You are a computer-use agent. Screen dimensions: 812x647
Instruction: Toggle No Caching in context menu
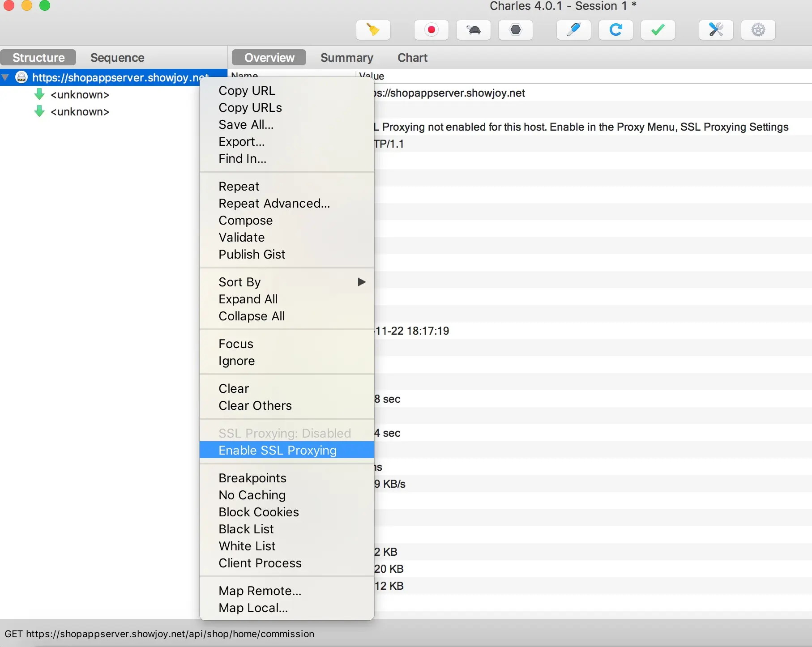(x=287, y=495)
